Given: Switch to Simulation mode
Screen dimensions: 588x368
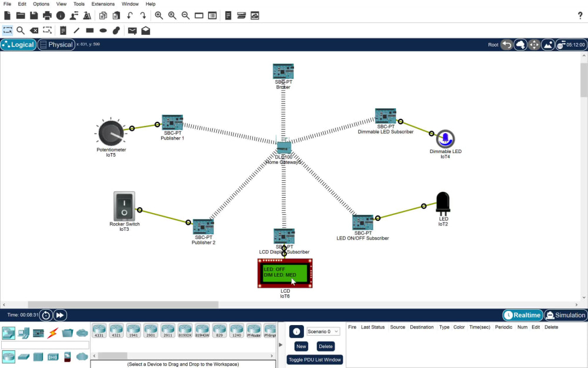Looking at the screenshot, I should 566,315.
